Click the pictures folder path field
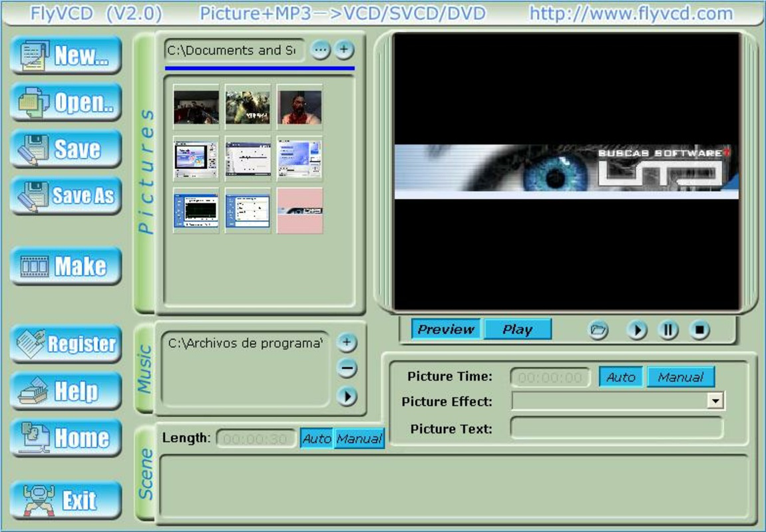The height and width of the screenshot is (532, 766). (x=234, y=50)
